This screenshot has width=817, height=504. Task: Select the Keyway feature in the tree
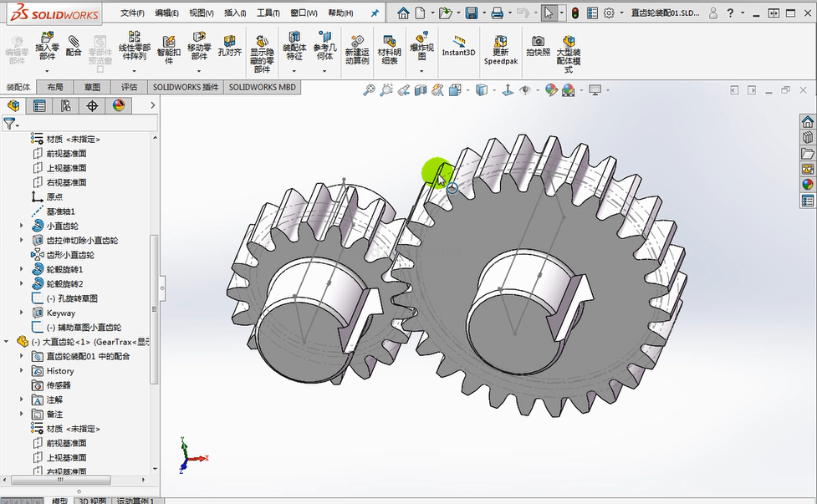[60, 313]
